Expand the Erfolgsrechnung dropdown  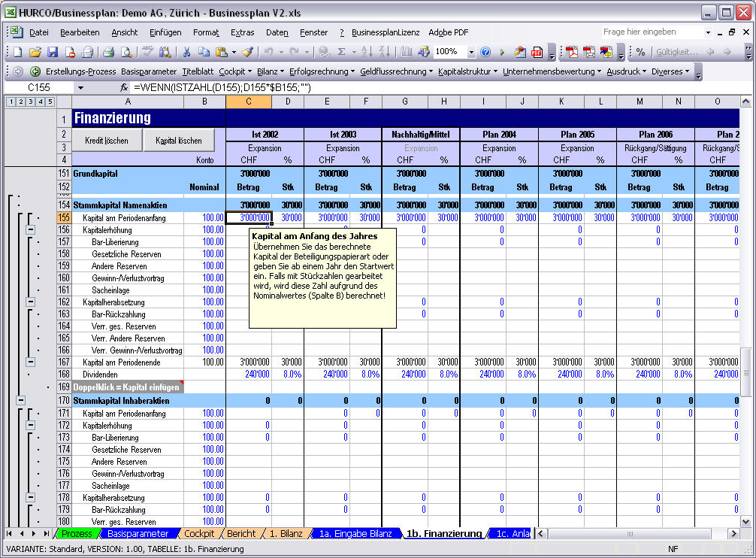[x=322, y=71]
